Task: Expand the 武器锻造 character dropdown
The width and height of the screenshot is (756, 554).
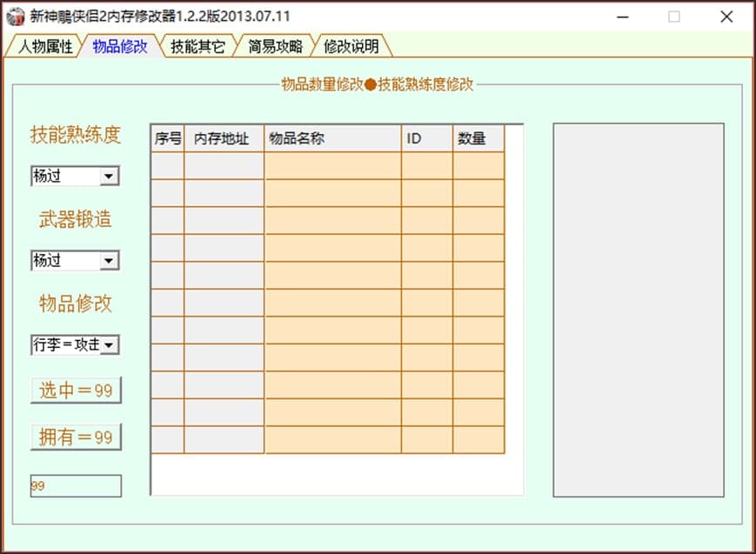Action: coord(75,260)
